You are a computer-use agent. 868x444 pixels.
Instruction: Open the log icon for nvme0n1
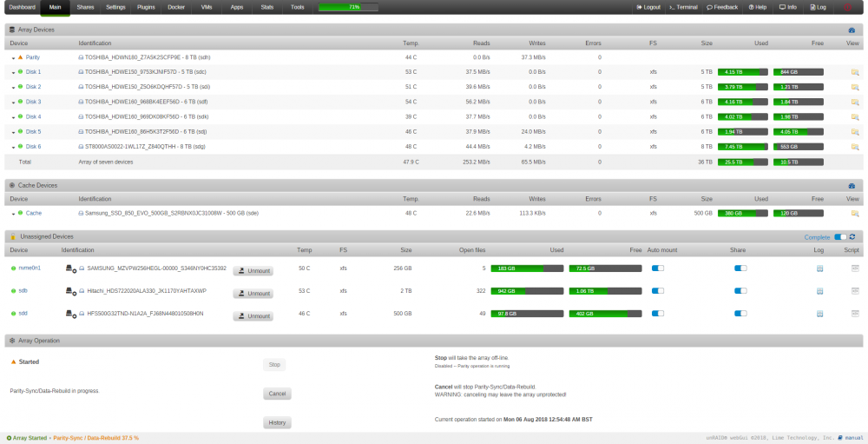[x=820, y=268]
